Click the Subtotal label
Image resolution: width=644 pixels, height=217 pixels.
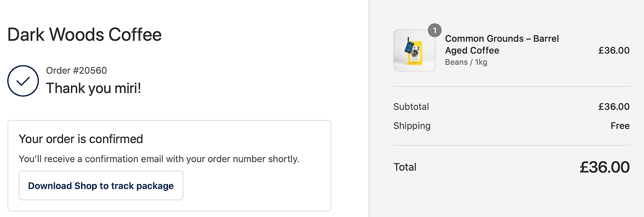coord(411,106)
